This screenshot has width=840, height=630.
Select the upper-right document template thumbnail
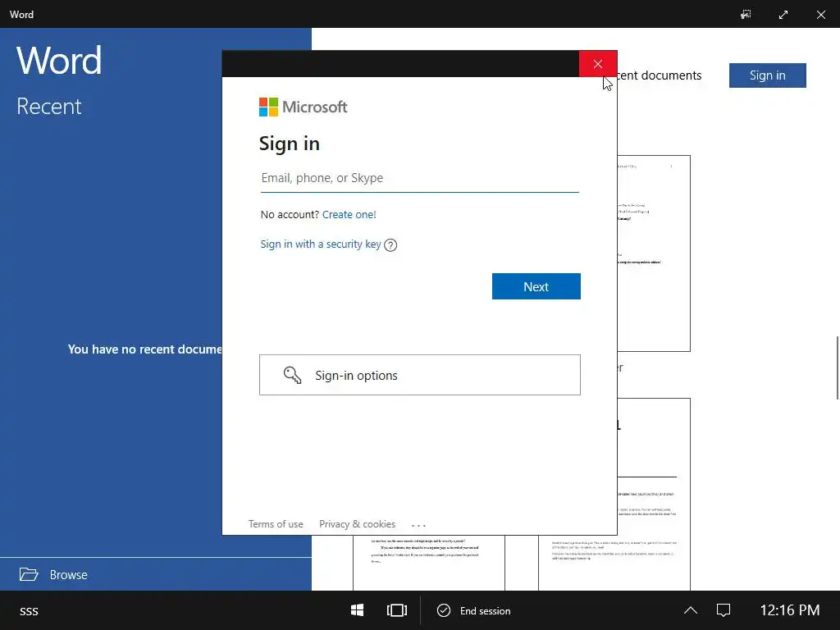[654, 253]
